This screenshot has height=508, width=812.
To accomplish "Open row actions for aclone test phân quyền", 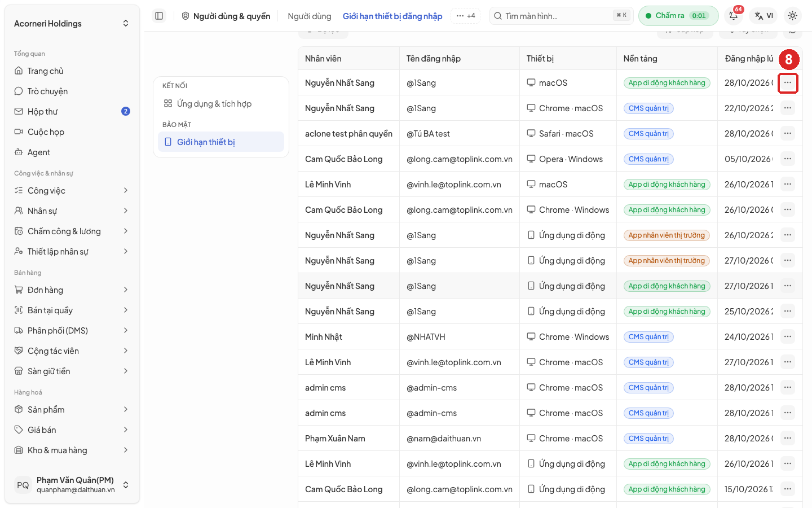I will [788, 134].
